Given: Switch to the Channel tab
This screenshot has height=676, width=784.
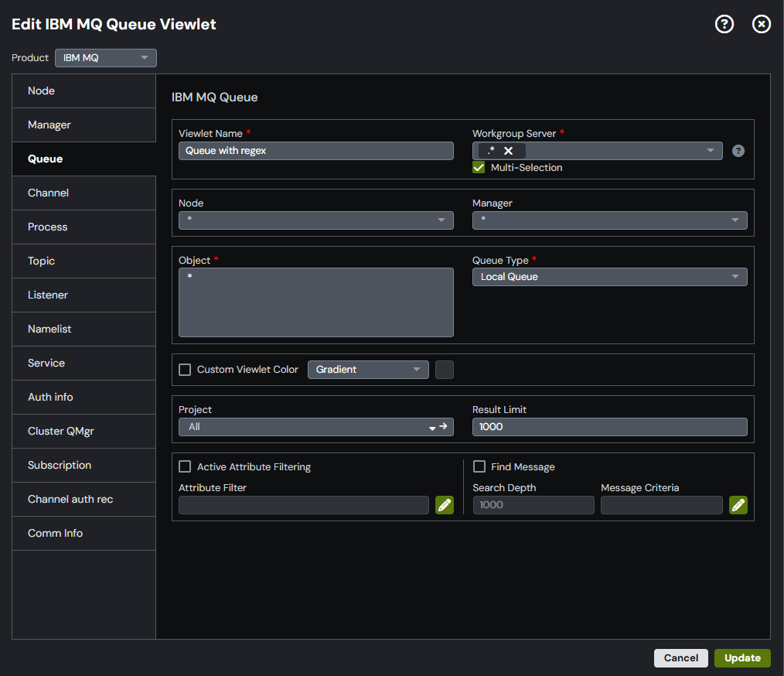Looking at the screenshot, I should pyautogui.click(x=84, y=193).
